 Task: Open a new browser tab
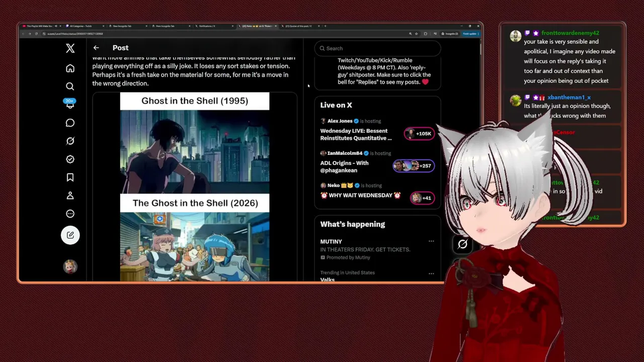pyautogui.click(x=326, y=26)
